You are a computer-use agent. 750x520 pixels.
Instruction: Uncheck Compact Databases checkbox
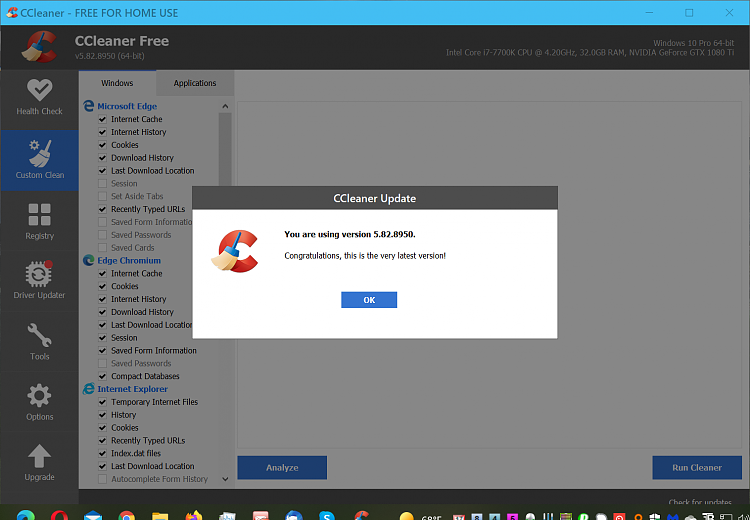(x=102, y=376)
